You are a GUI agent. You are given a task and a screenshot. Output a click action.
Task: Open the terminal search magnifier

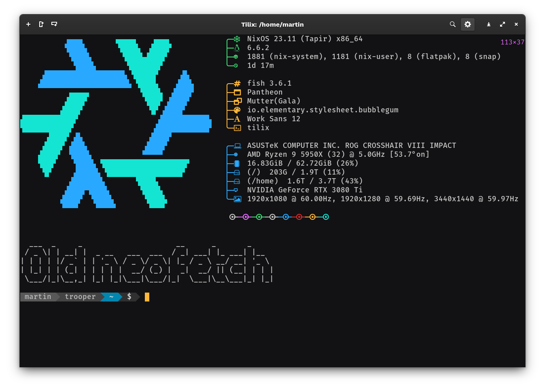point(453,24)
